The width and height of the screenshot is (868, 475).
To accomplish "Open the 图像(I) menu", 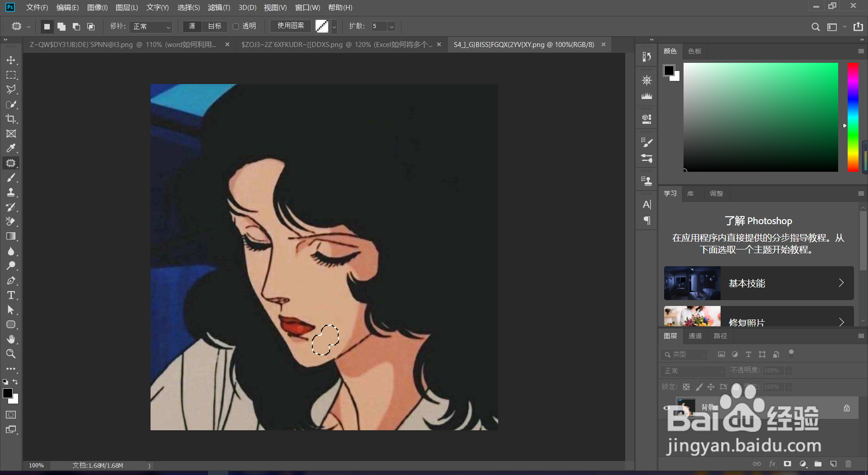I will coord(97,7).
